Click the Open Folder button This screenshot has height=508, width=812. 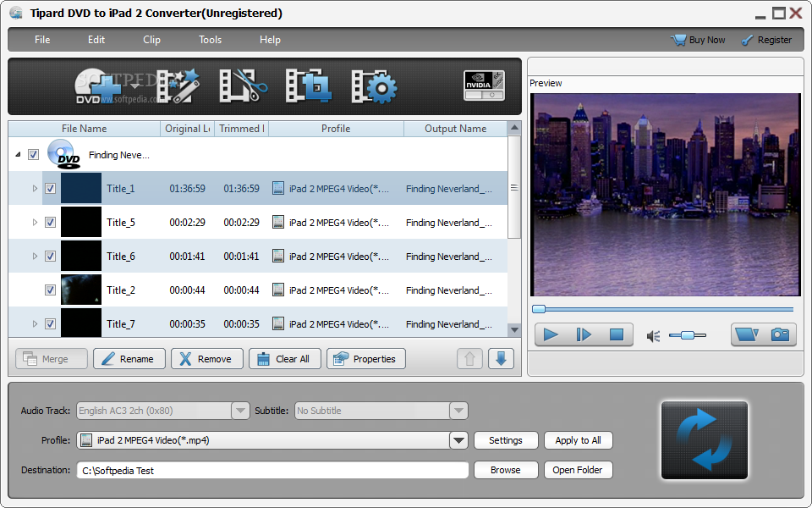(x=579, y=470)
